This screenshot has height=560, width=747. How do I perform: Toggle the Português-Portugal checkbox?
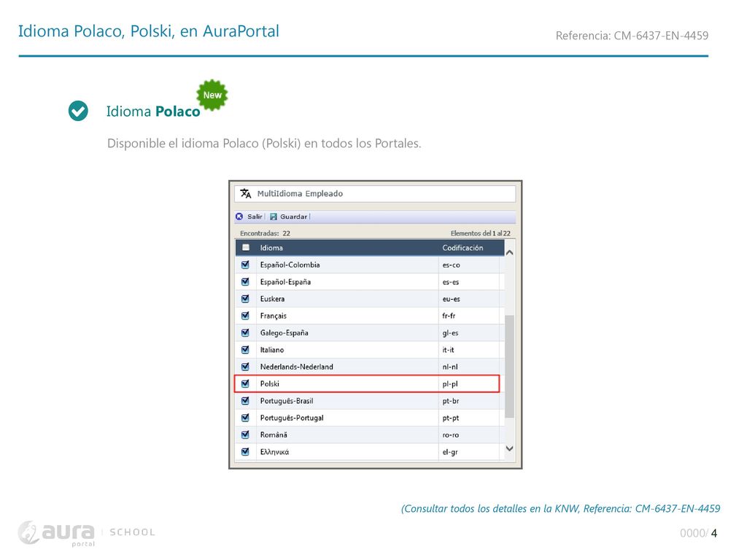(245, 418)
